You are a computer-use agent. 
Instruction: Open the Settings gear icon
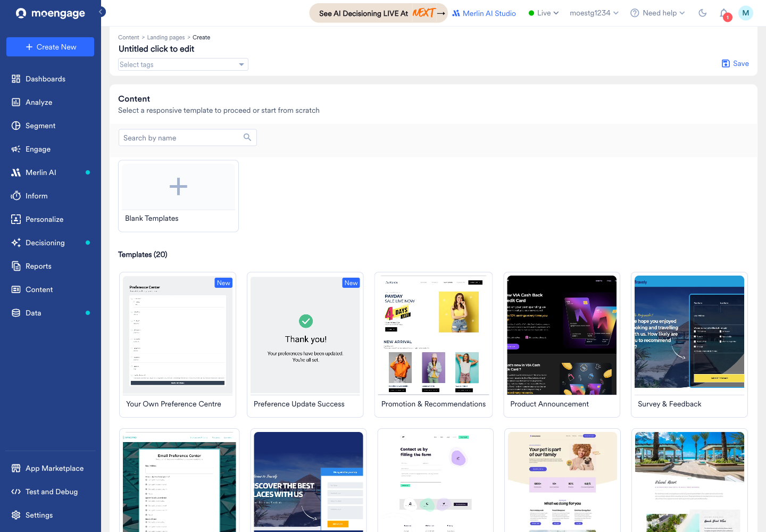[x=16, y=515]
